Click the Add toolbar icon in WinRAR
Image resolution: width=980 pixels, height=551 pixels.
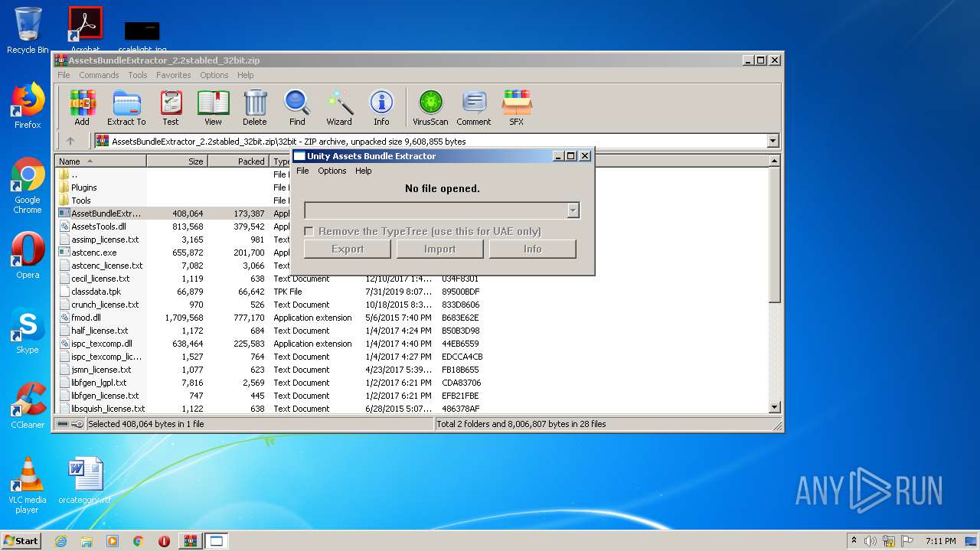[x=82, y=107]
